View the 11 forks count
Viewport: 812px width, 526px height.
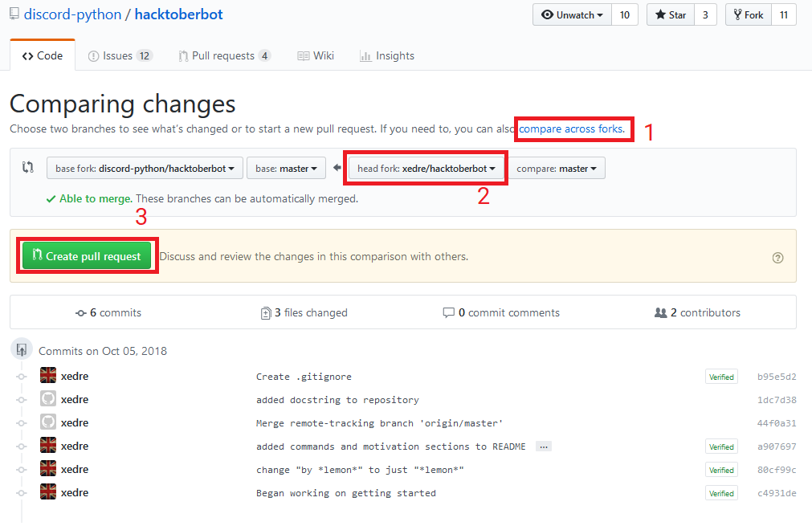784,15
